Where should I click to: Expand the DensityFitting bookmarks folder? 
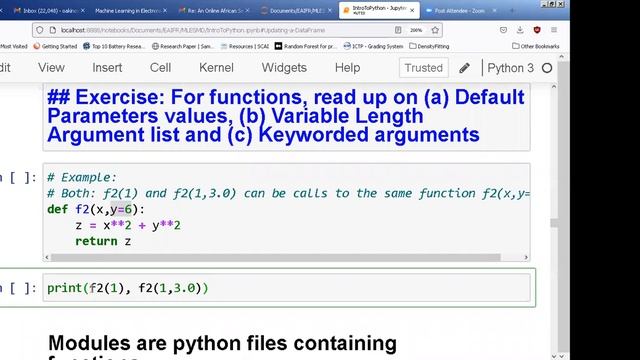coord(429,46)
